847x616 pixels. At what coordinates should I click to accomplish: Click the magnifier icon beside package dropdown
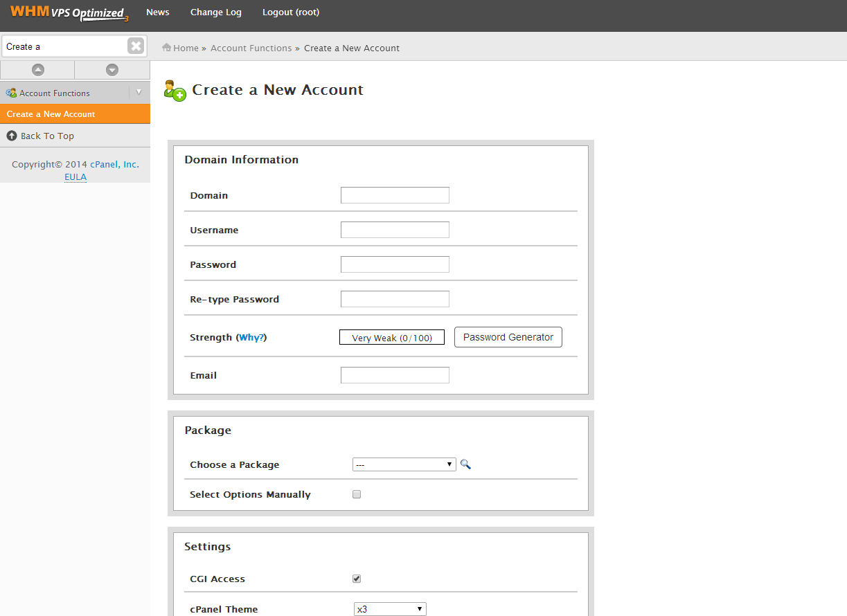[x=465, y=464]
